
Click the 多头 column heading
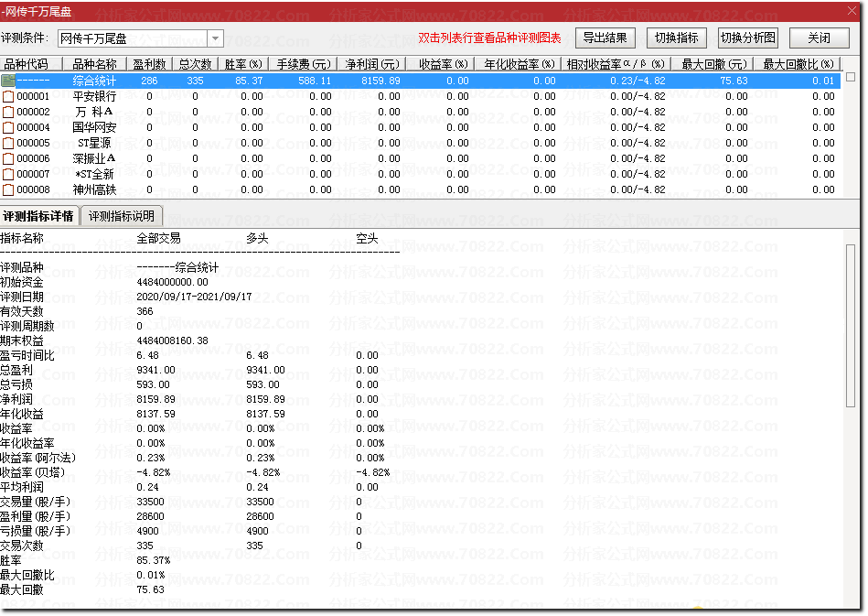point(257,239)
